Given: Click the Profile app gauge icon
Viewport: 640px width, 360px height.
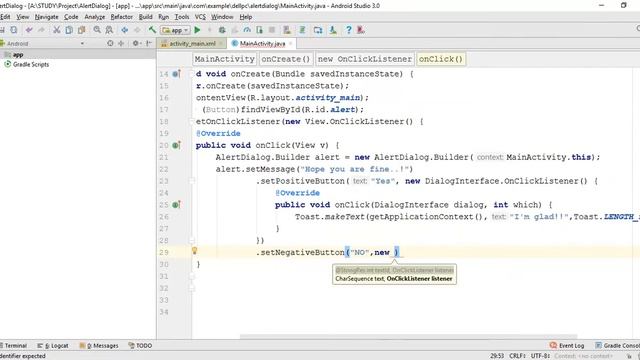Looking at the screenshot, I should pos(247,30).
